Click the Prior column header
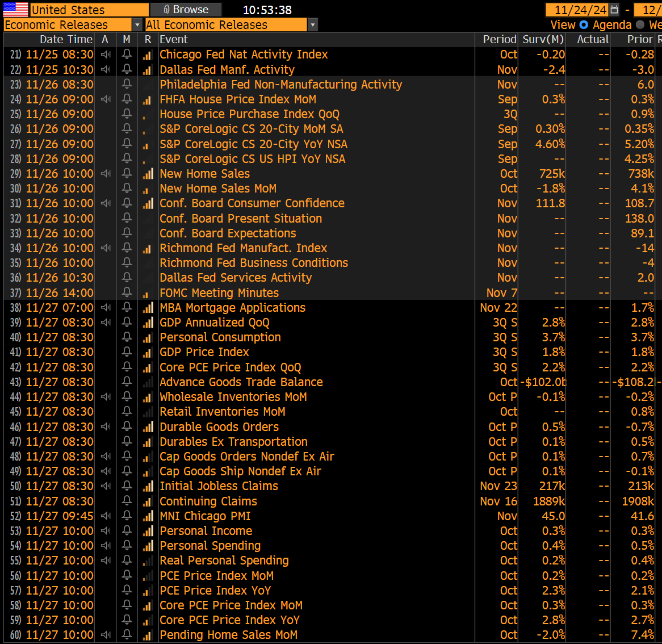Screen dimensions: 662x644 640,39
